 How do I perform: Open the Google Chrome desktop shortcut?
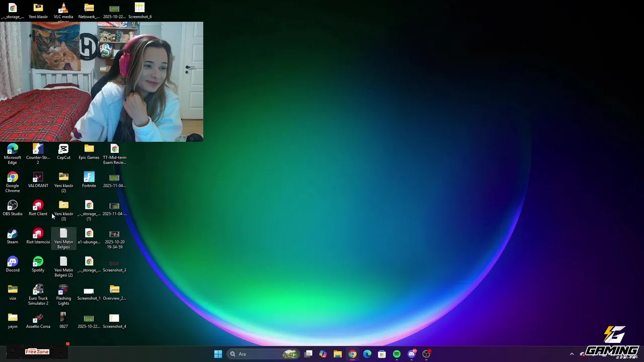(13, 182)
